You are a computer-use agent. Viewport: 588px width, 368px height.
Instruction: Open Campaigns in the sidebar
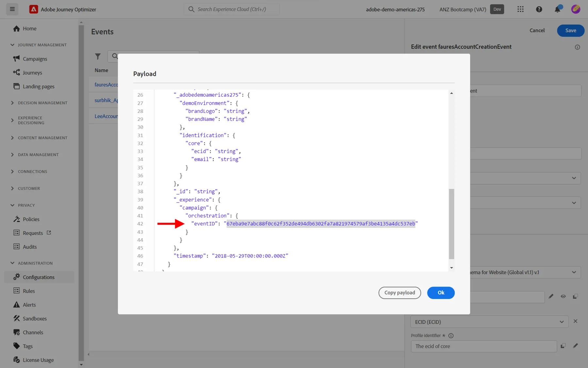pyautogui.click(x=35, y=59)
